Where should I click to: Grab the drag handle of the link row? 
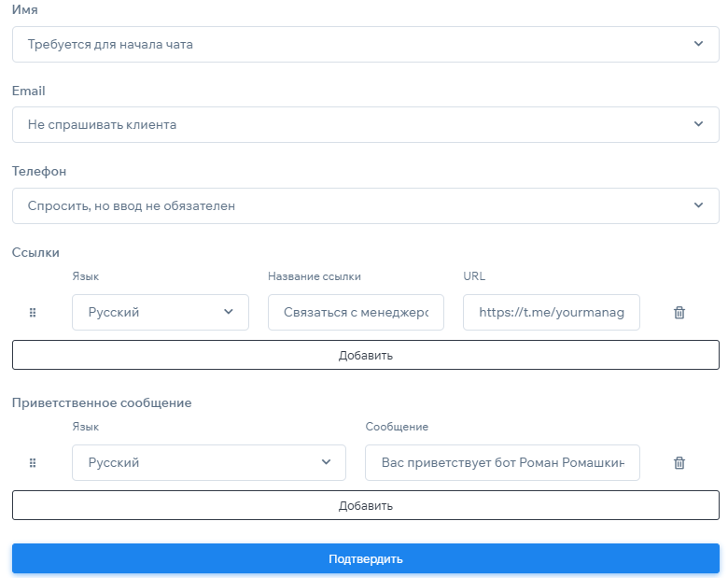[x=33, y=313]
